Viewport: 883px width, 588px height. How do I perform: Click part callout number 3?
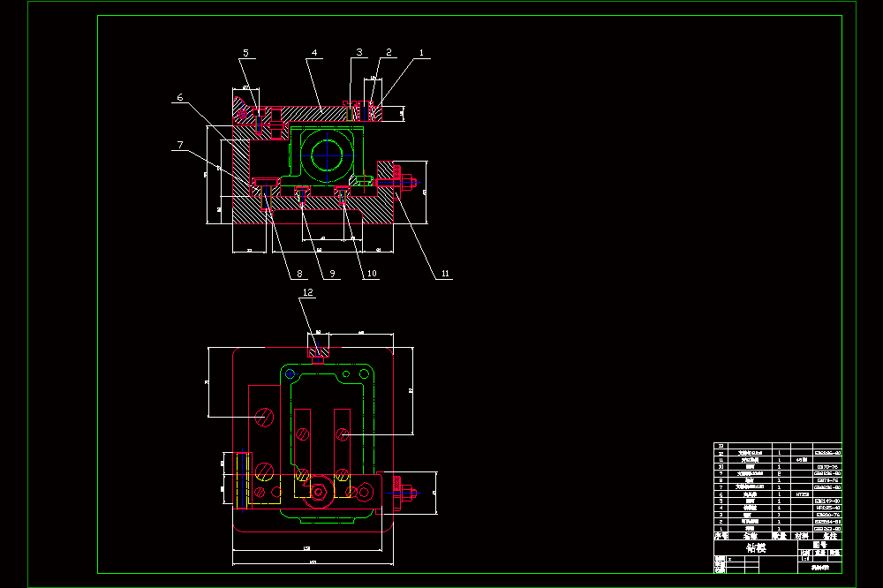point(359,52)
